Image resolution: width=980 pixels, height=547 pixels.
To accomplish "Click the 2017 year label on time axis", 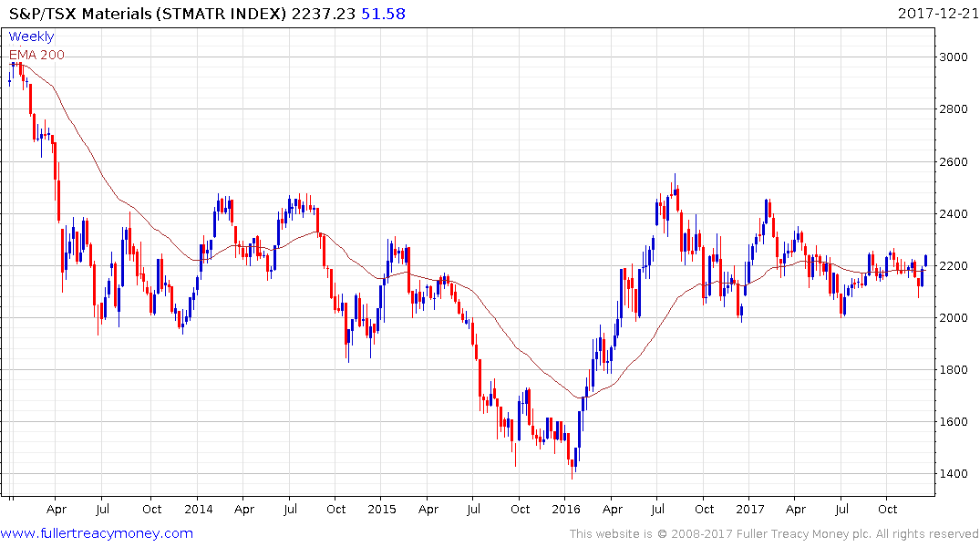I will point(750,509).
